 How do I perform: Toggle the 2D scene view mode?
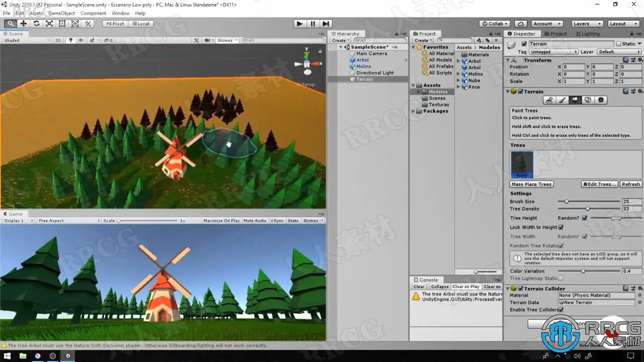(58, 40)
